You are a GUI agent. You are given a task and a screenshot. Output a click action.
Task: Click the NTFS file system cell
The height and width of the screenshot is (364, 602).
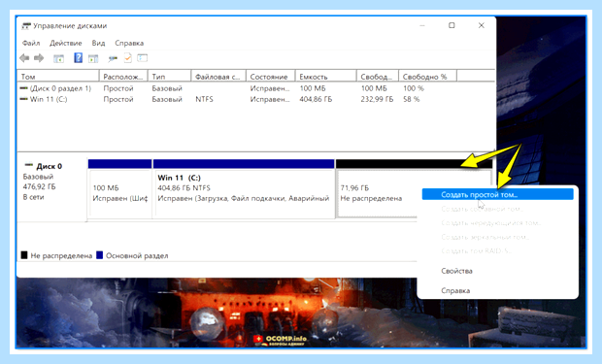pyautogui.click(x=204, y=99)
